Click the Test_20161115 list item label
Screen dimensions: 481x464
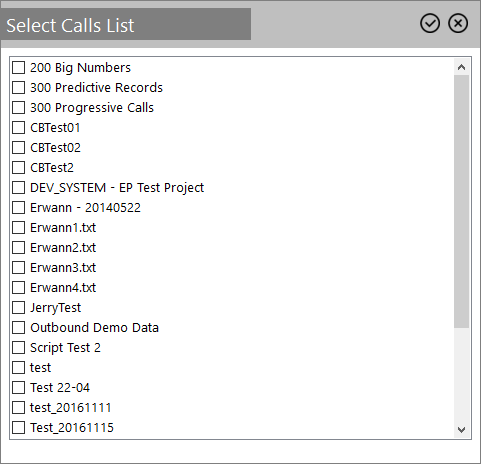(x=72, y=428)
